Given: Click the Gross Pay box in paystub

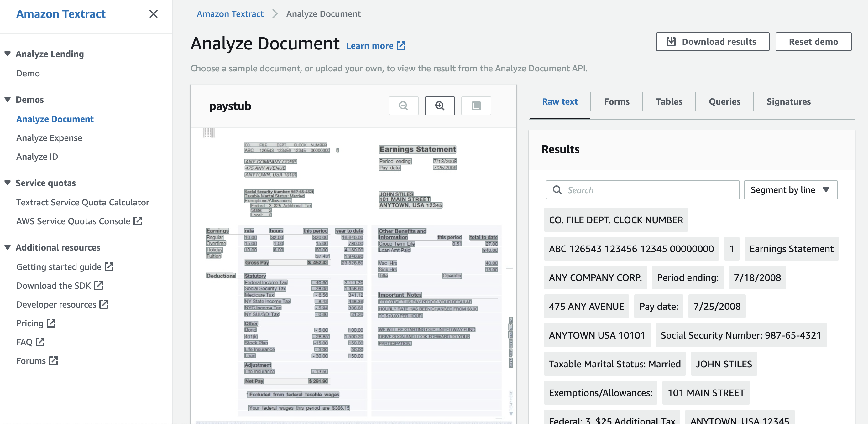Looking at the screenshot, I should (x=257, y=263).
